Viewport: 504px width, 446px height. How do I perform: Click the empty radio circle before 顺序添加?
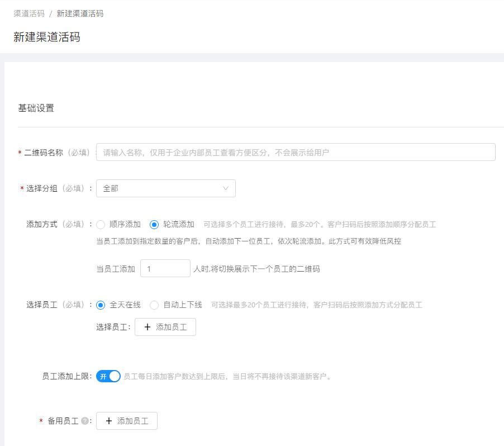101,224
